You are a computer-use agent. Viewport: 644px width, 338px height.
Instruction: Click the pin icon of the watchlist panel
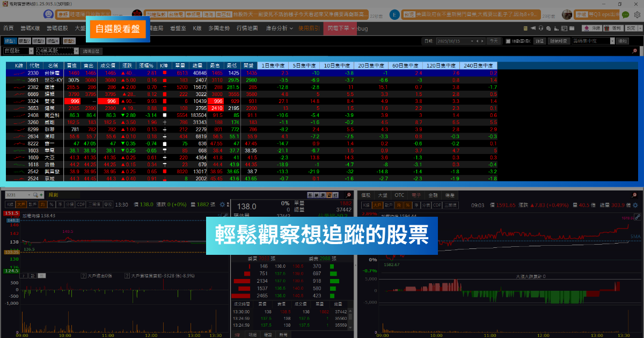pyautogui.click(x=634, y=50)
